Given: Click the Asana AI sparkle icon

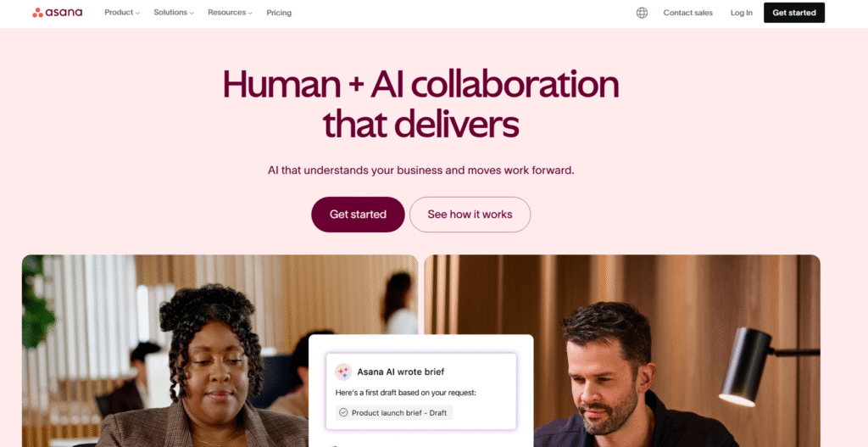Looking at the screenshot, I should click(343, 372).
